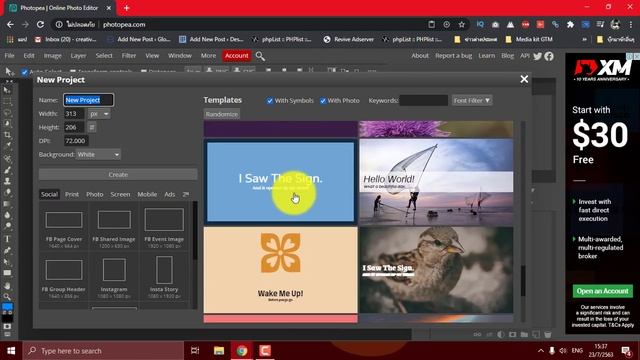Screen dimensions: 640x360
Task: Open the Layer menu
Action: [x=78, y=56]
